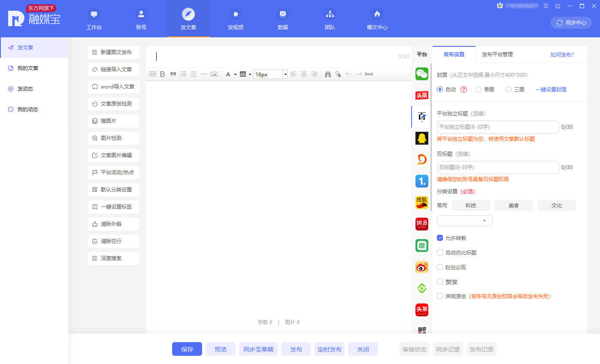The width and height of the screenshot is (600, 364).
Task: Click 文章原创检测 in the tools list
Action: 114,104
